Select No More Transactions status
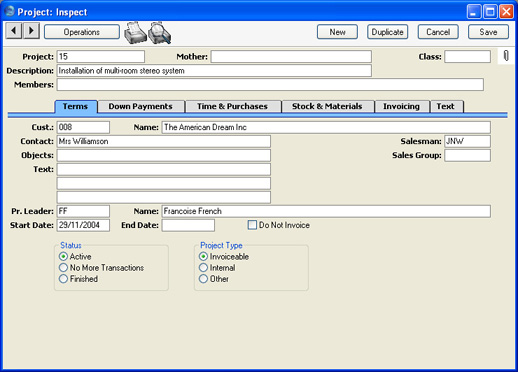The height and width of the screenshot is (372, 518). click(63, 268)
